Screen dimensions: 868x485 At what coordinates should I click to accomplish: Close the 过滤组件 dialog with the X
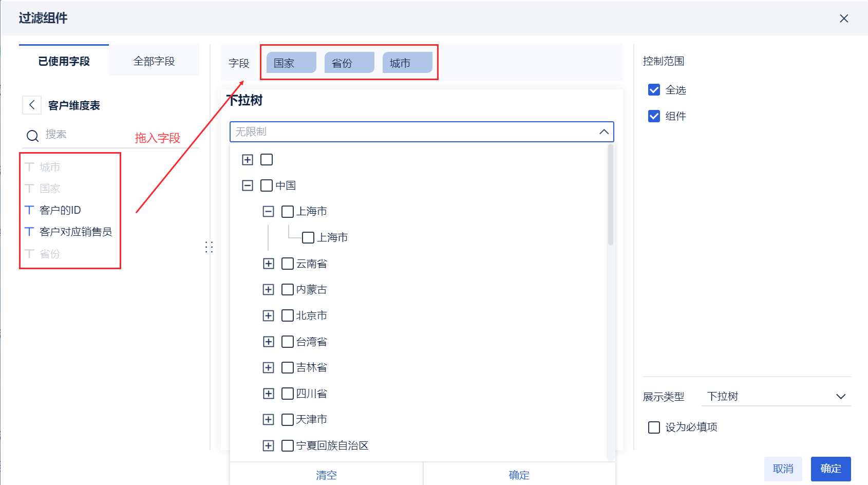pos(843,18)
